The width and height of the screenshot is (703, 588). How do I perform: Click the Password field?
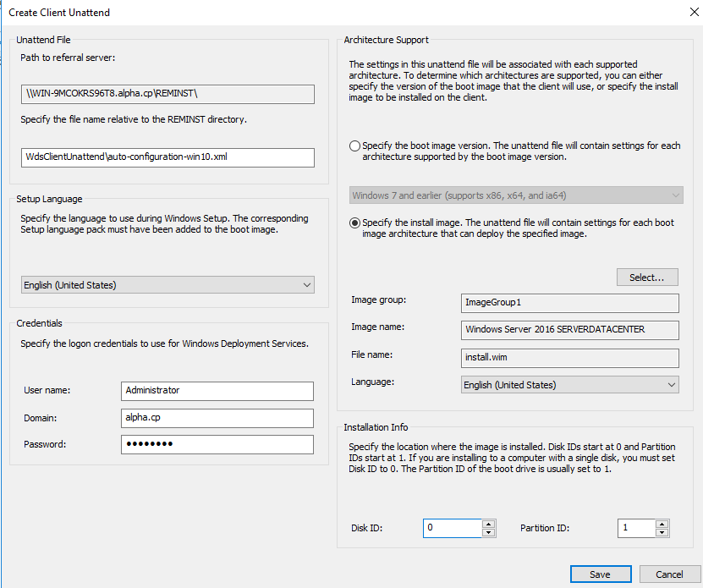217,444
